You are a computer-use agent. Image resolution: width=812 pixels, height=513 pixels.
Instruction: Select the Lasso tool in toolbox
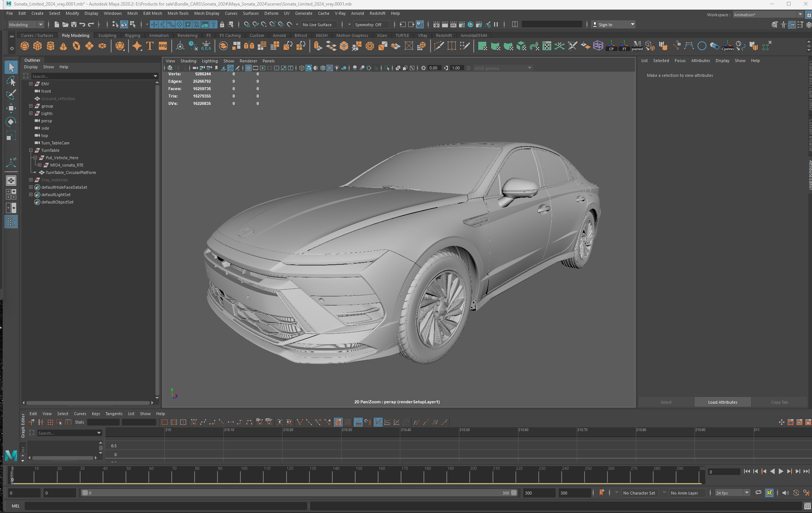(11, 81)
